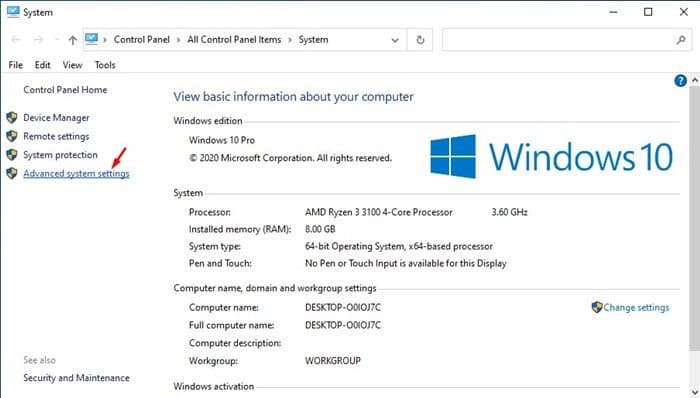The width and height of the screenshot is (700, 398).
Task: Click the shield icon beside Device Manager
Action: click(12, 117)
